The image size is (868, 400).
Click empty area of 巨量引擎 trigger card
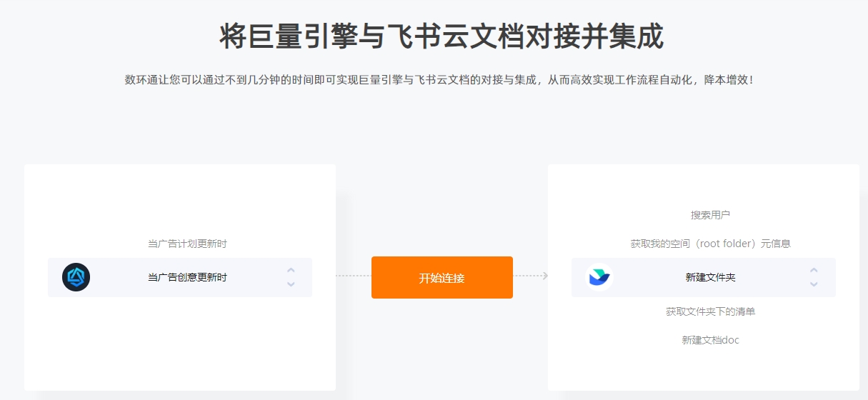(180, 343)
